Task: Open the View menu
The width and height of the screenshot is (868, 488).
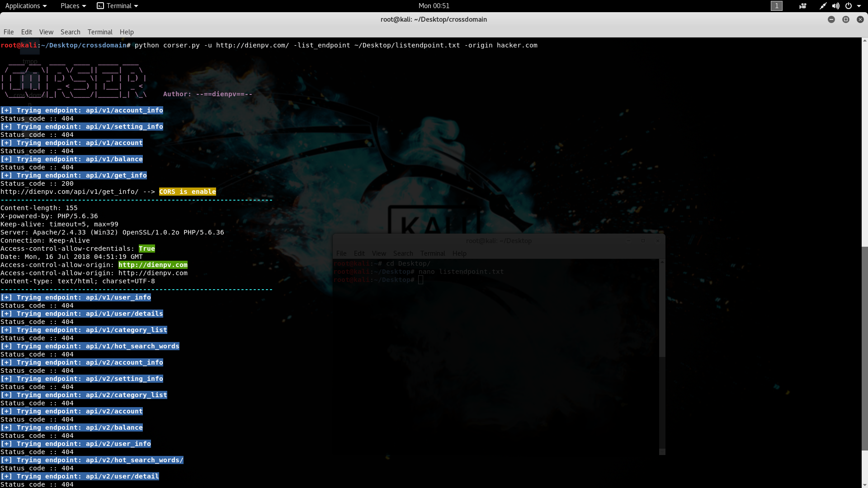Action: pyautogui.click(x=46, y=32)
